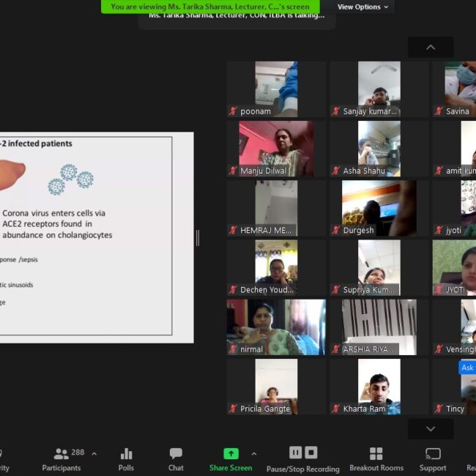
Task: Click the muted mic icon for Kharta Ram
Action: (x=336, y=409)
